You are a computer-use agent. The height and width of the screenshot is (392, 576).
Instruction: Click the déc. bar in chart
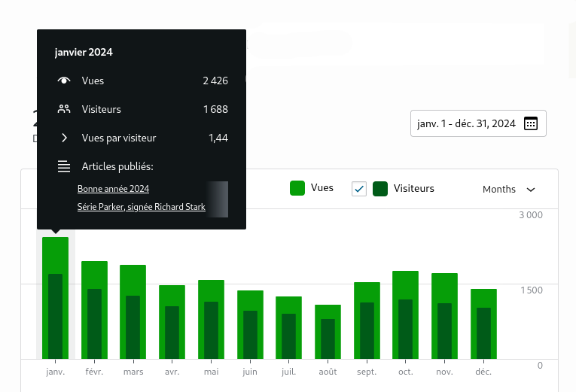tap(483, 324)
